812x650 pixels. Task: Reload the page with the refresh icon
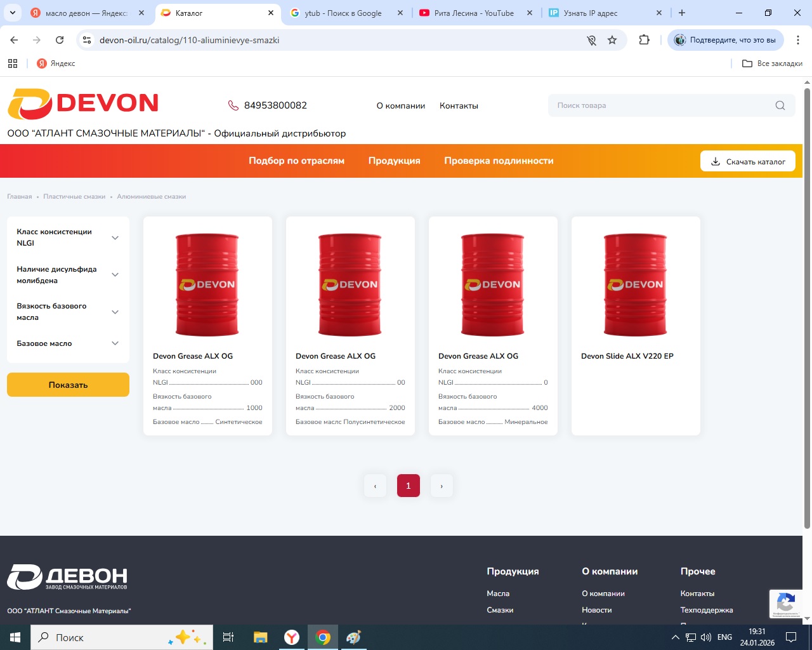click(60, 40)
